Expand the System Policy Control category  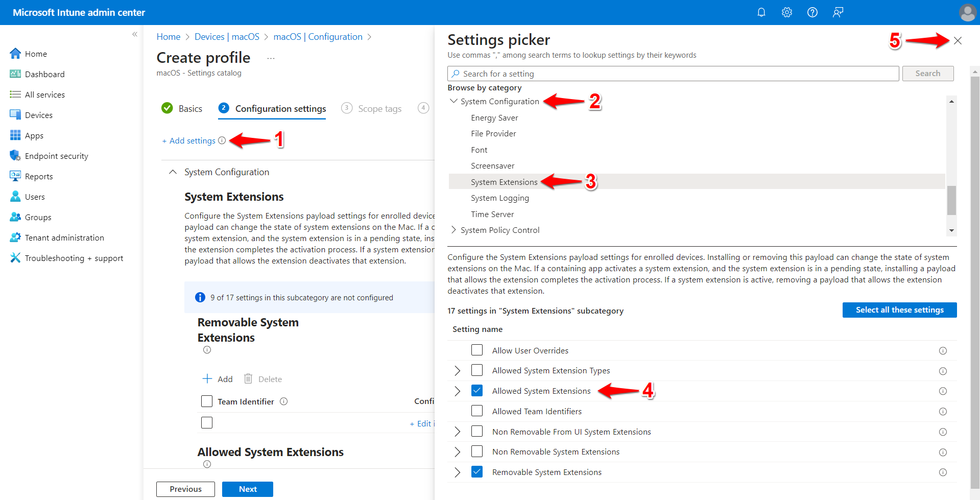453,230
